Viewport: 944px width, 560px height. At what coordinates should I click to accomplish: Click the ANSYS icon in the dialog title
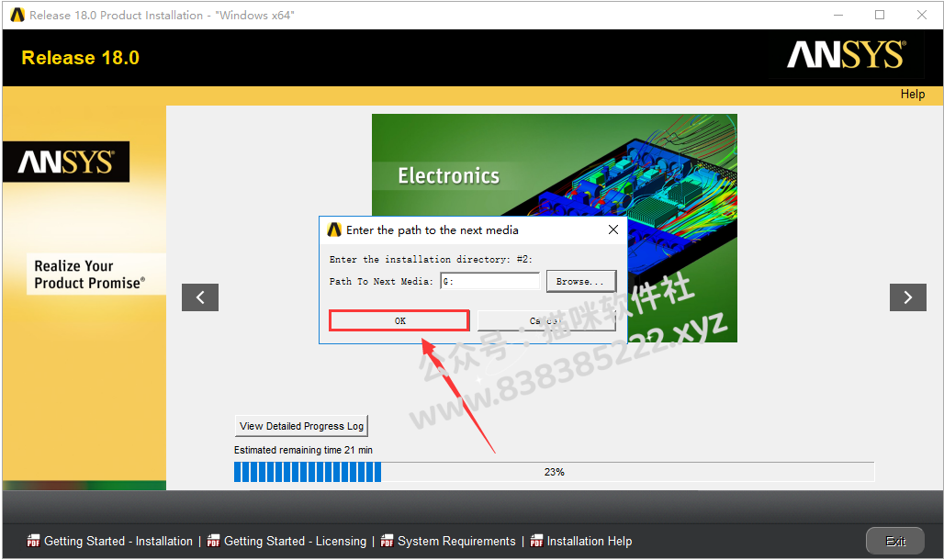[334, 230]
